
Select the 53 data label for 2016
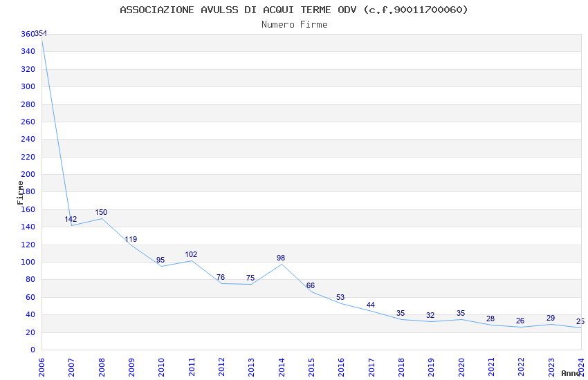coord(340,297)
